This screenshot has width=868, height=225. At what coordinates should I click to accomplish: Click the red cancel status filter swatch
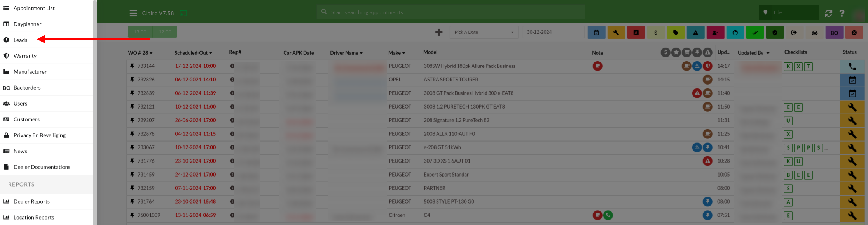(854, 33)
